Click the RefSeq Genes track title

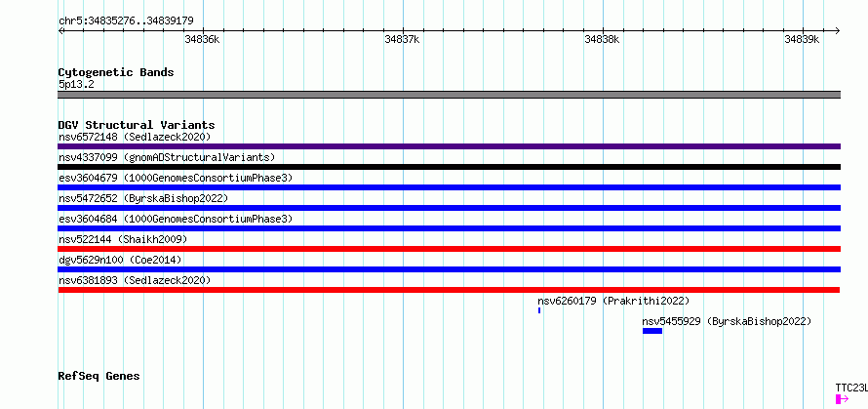99,376
